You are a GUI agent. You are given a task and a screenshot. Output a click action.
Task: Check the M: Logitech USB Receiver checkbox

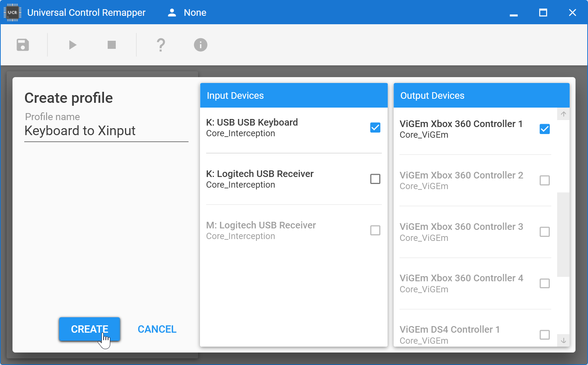pos(375,230)
